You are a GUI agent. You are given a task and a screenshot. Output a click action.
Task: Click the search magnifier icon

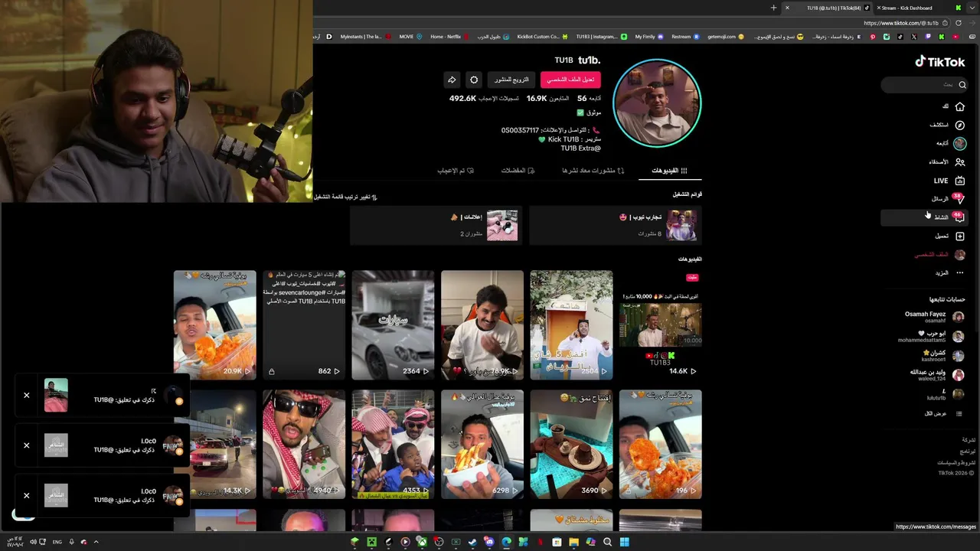[x=962, y=85]
